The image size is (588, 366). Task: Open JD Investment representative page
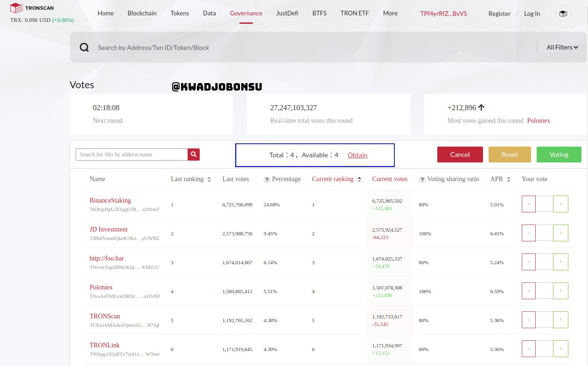pyautogui.click(x=108, y=230)
